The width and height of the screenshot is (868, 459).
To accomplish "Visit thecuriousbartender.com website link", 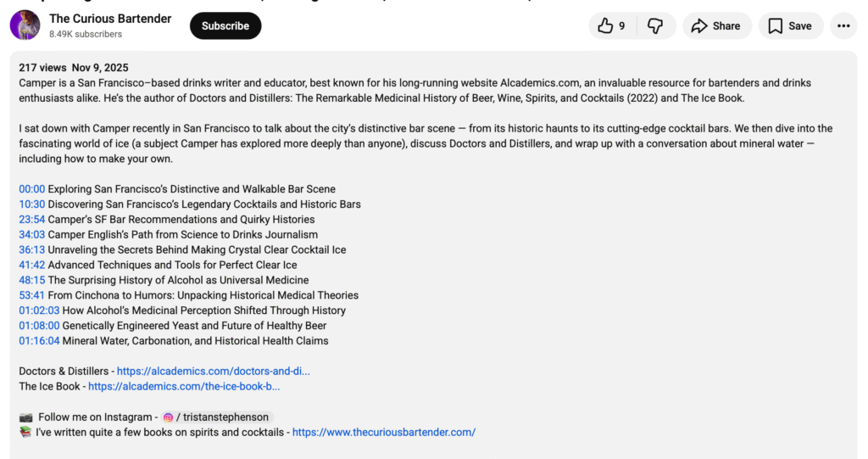I will point(383,433).
